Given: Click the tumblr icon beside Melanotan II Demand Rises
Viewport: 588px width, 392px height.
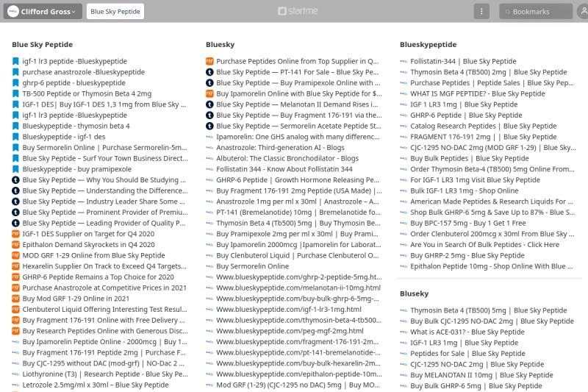Looking at the screenshot, I should [x=209, y=104].
